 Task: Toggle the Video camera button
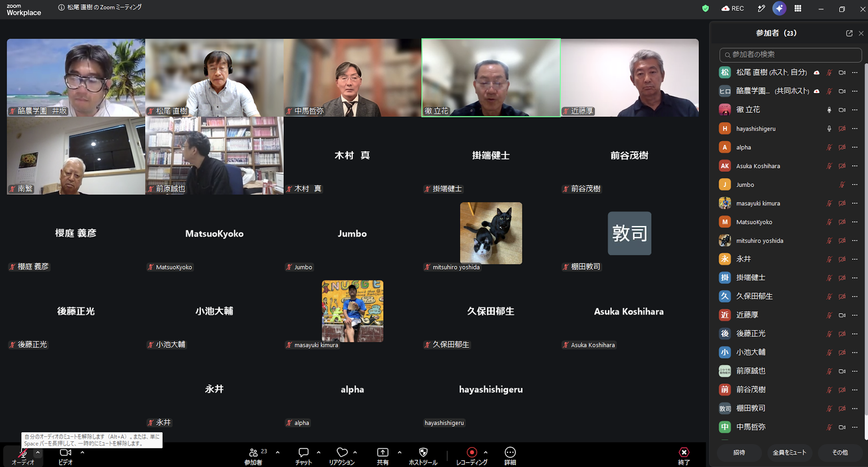(x=66, y=456)
